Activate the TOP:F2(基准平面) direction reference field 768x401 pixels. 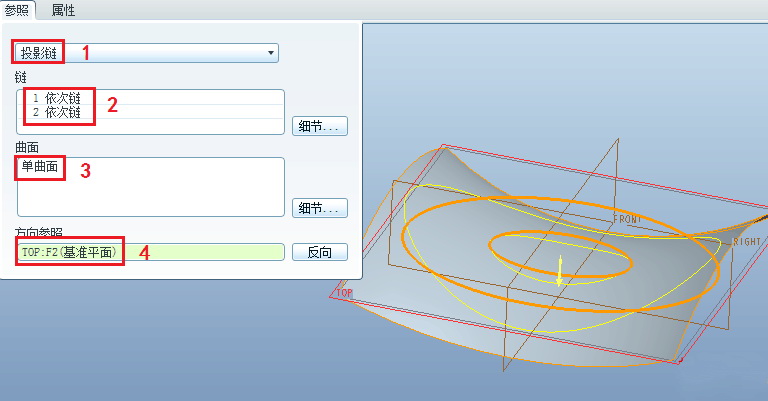(x=150, y=252)
